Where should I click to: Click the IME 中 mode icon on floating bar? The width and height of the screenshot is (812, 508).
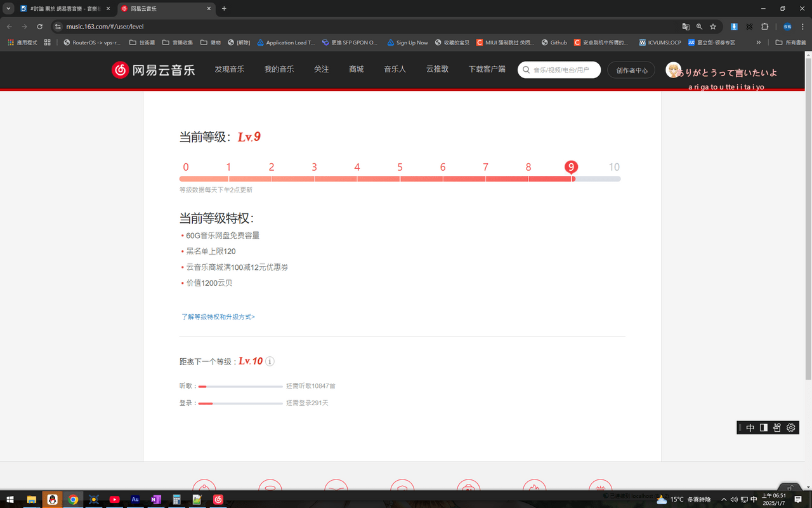click(x=750, y=428)
